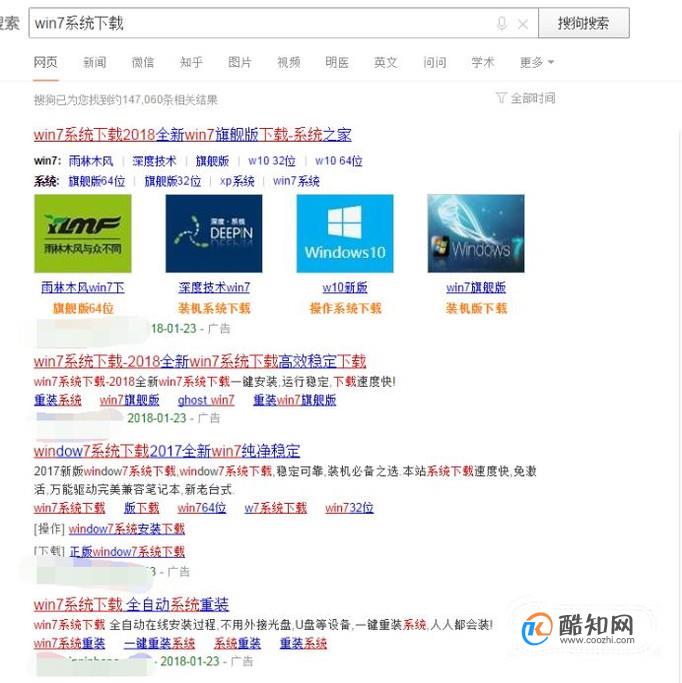Click the xp系统 sublink
The height and width of the screenshot is (683, 682).
pyautogui.click(x=237, y=181)
